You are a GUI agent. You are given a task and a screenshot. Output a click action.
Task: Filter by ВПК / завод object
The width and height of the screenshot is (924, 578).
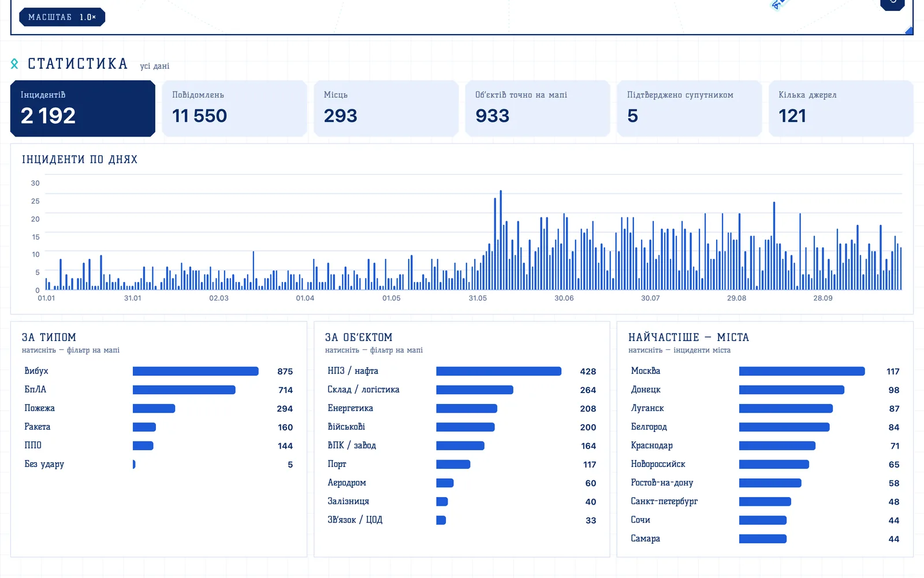pos(462,446)
